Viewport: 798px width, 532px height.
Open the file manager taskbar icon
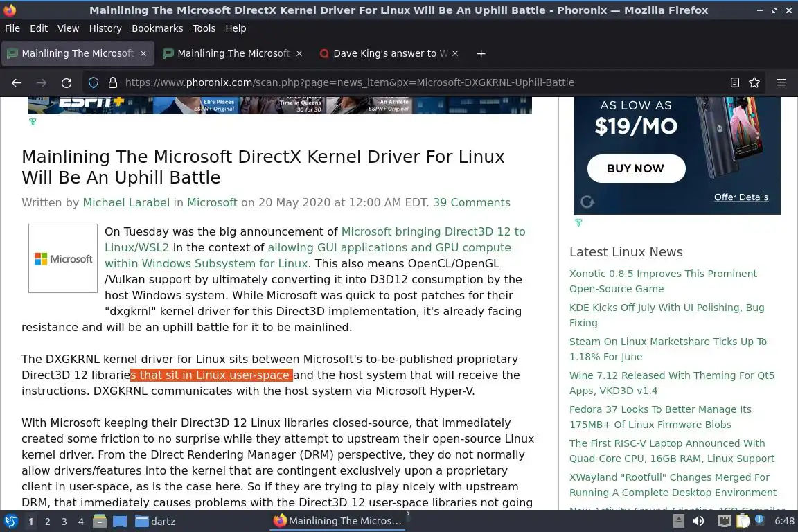tap(100, 522)
